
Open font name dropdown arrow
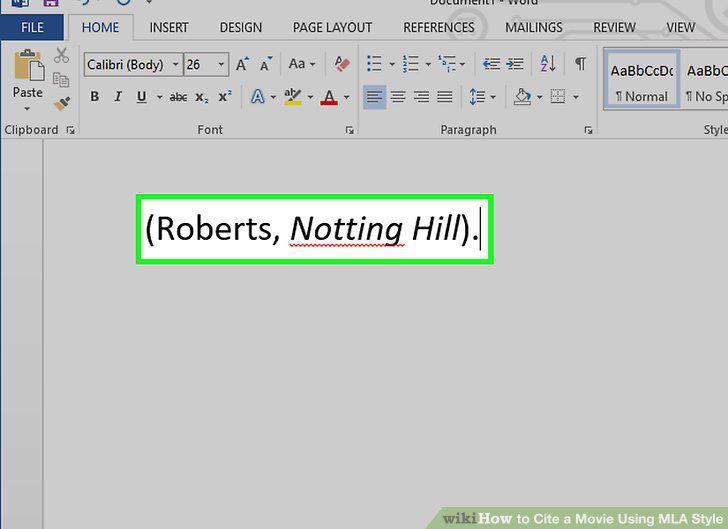click(x=176, y=64)
